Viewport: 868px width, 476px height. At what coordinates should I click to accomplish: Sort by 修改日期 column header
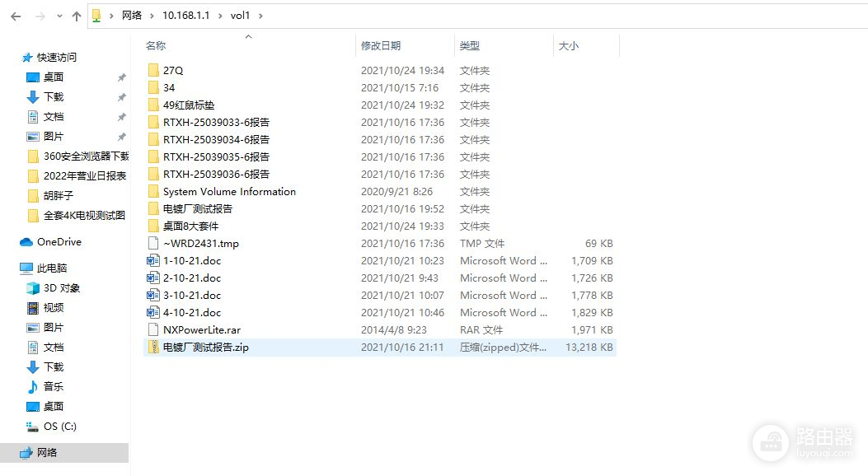[x=380, y=46]
